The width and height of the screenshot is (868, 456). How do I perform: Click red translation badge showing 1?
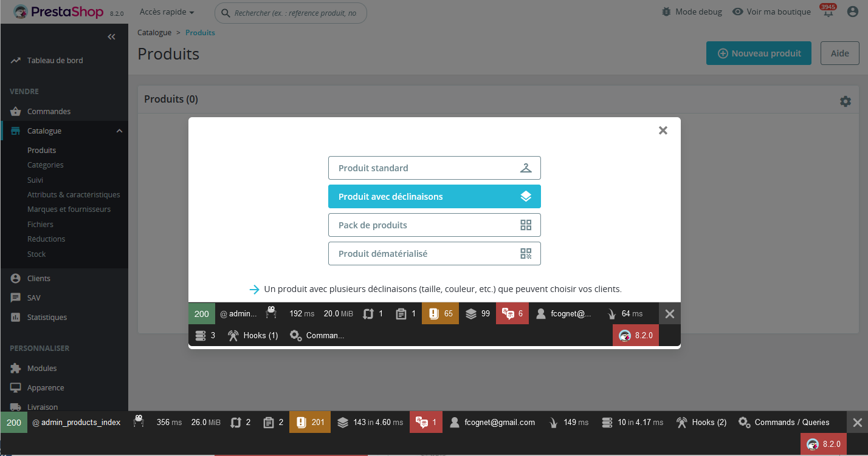click(425, 422)
